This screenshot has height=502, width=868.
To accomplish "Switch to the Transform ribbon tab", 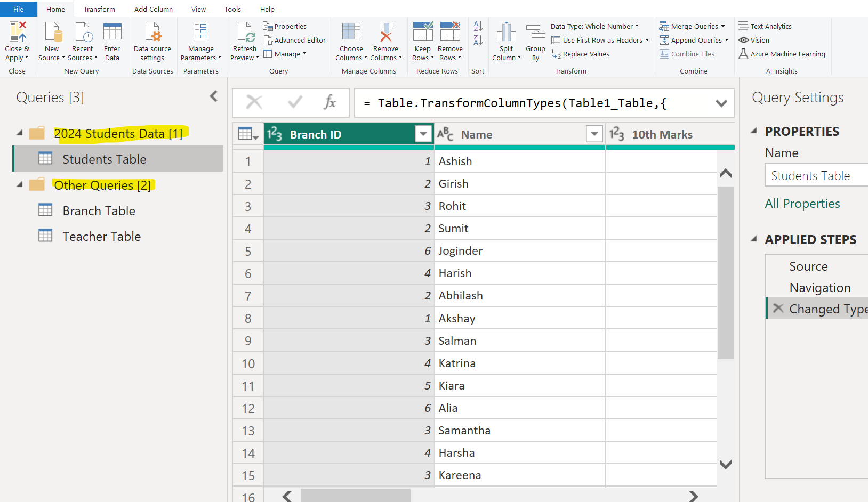I will click(x=99, y=9).
